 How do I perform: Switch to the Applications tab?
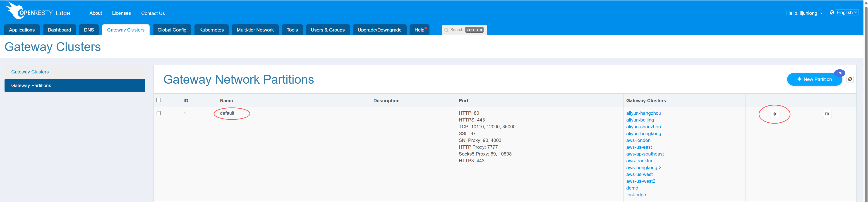(22, 30)
